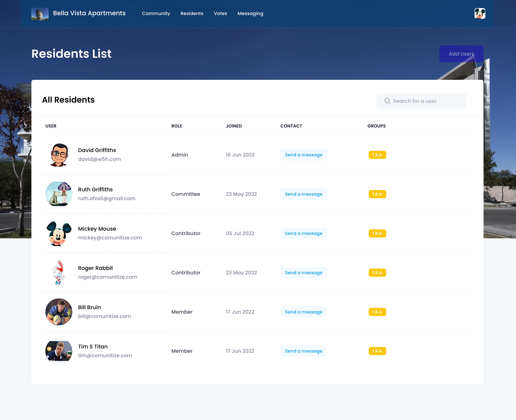This screenshot has height=420, width=516.
Task: Click the magnifier icon in search box
Action: [x=387, y=101]
